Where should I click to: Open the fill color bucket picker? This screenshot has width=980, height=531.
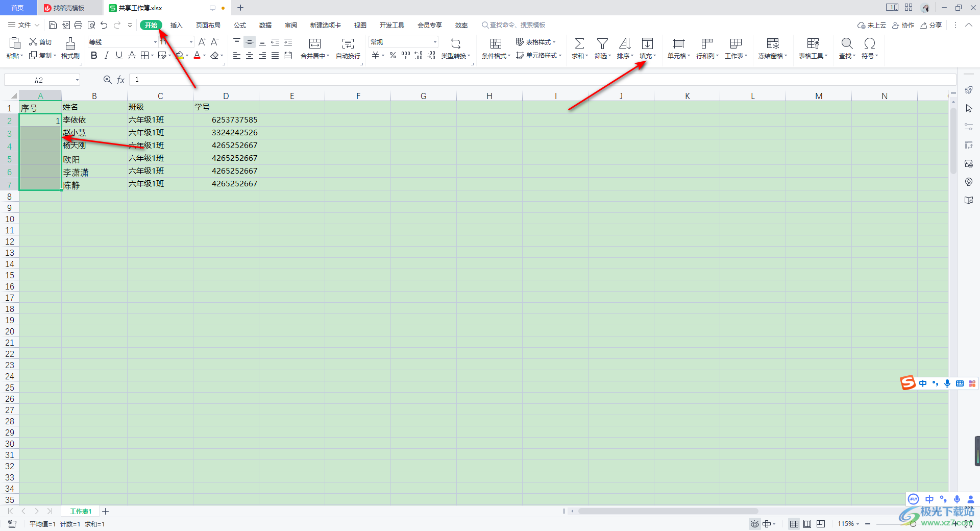tap(180, 55)
